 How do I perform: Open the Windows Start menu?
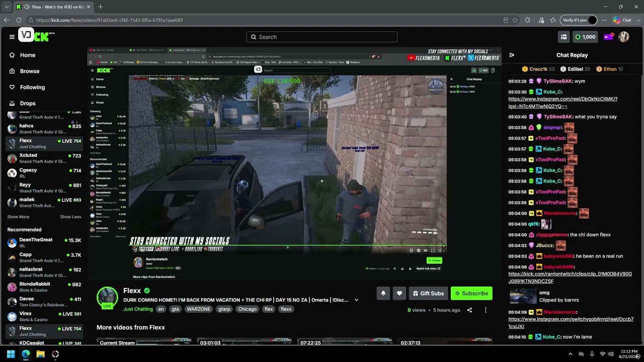pos(11,354)
